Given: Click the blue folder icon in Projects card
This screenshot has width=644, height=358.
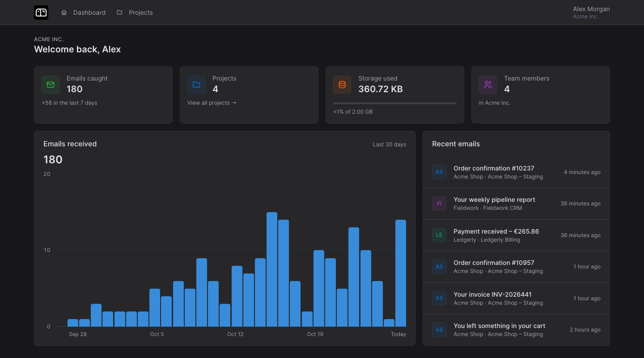Looking at the screenshot, I should pyautogui.click(x=196, y=85).
